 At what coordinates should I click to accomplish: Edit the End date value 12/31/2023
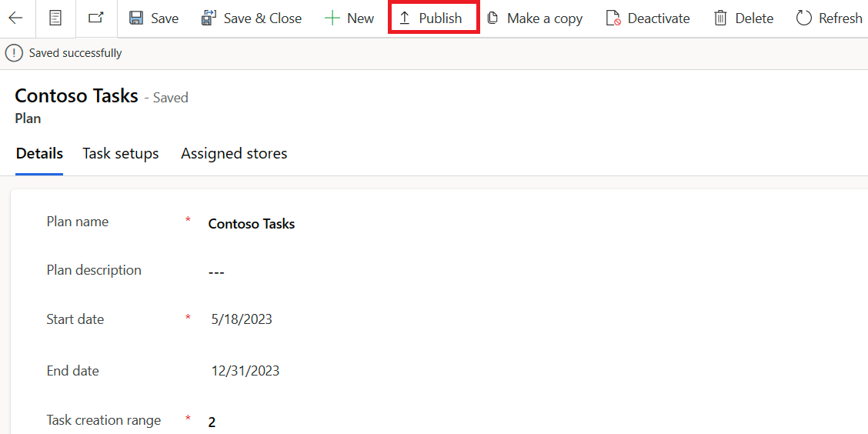245,370
